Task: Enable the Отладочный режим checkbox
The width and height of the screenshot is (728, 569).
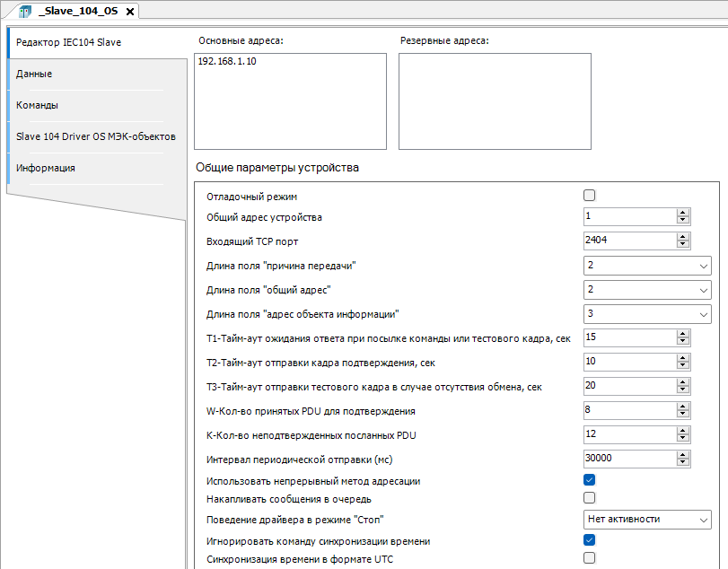Action: tap(590, 196)
